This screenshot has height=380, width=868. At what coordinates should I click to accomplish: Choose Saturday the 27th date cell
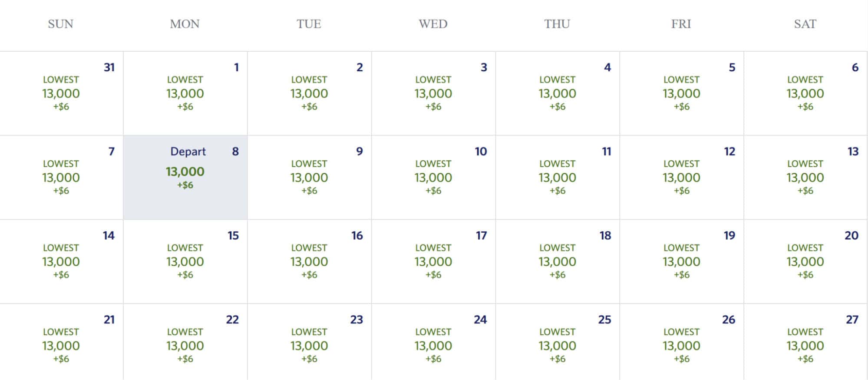(x=806, y=342)
